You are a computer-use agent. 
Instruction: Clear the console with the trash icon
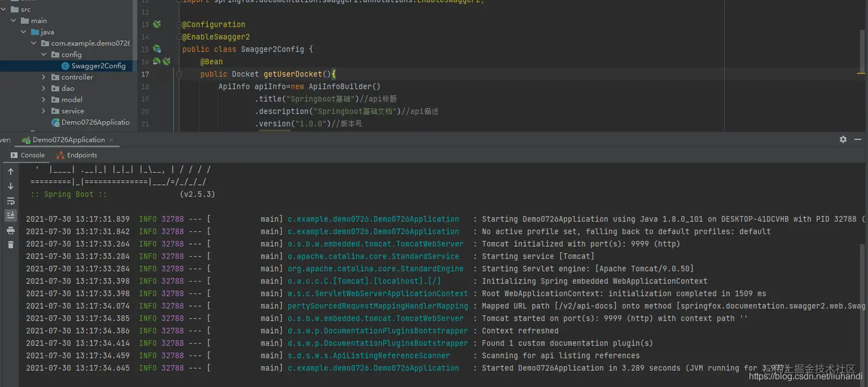10,245
